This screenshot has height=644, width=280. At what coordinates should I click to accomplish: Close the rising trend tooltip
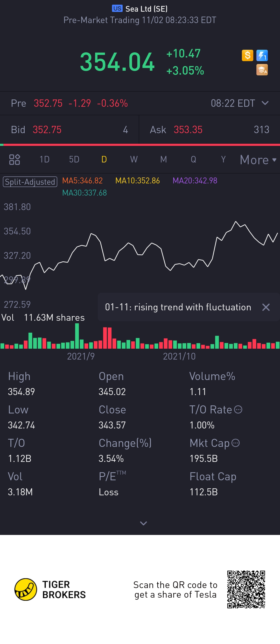pos(266,307)
